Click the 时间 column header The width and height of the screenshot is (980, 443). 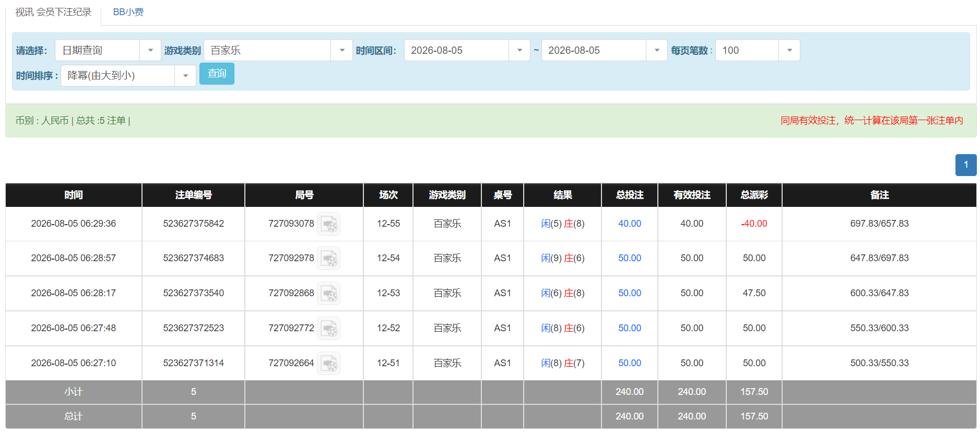(74, 195)
